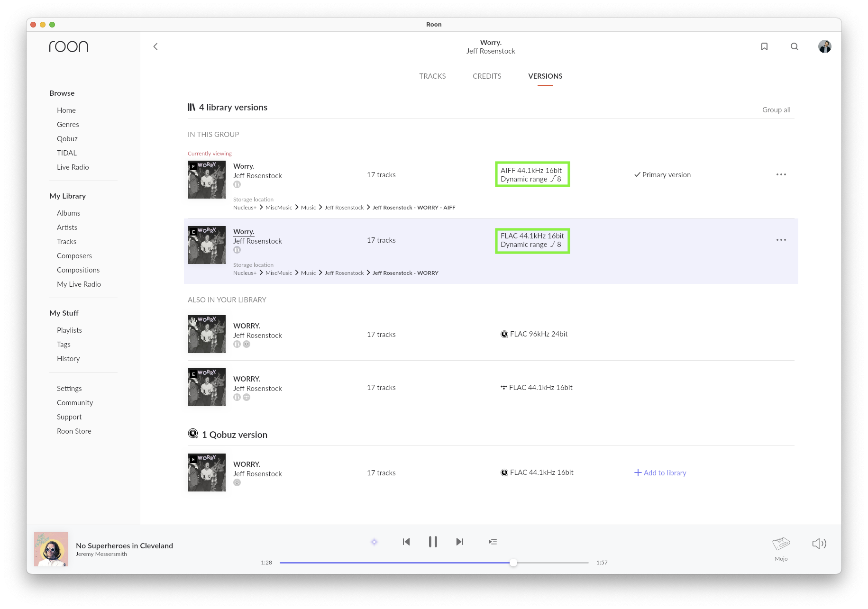
Task: Click the Primary version checkmark label
Action: (x=662, y=174)
